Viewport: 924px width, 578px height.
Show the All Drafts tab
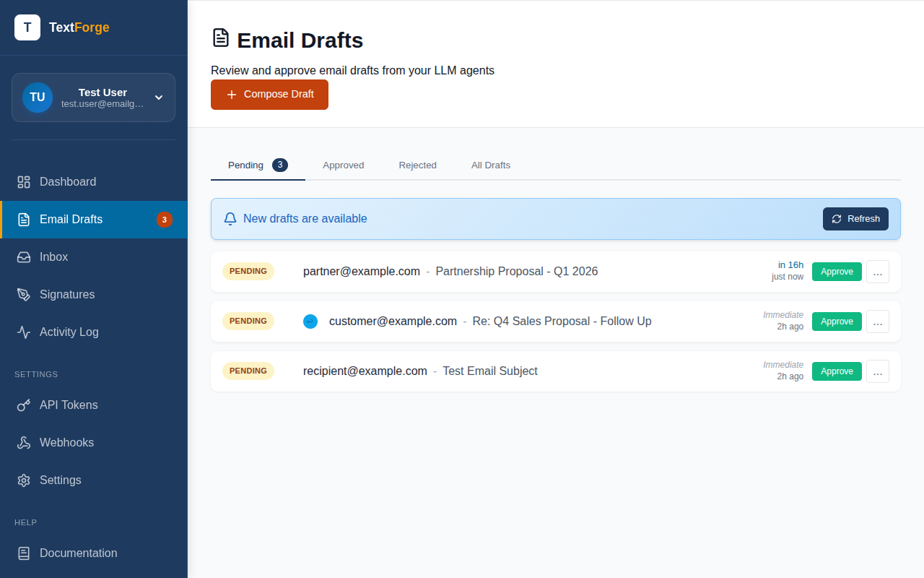491,165
